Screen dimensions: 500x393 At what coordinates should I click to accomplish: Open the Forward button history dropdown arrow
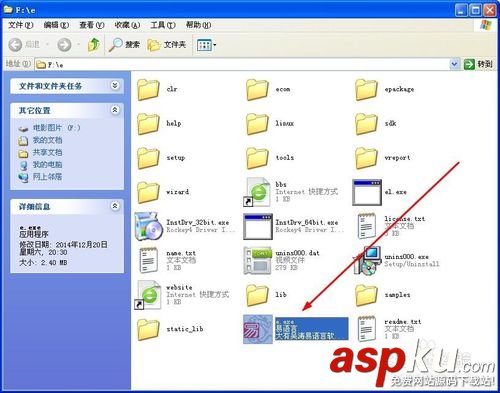point(78,44)
